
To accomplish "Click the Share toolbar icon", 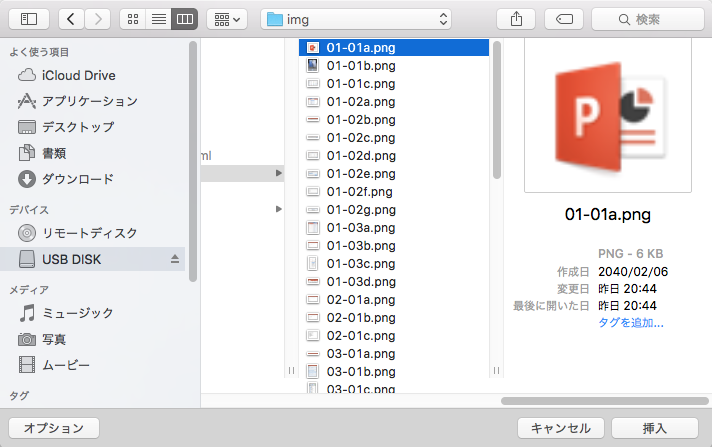I will 516,19.
